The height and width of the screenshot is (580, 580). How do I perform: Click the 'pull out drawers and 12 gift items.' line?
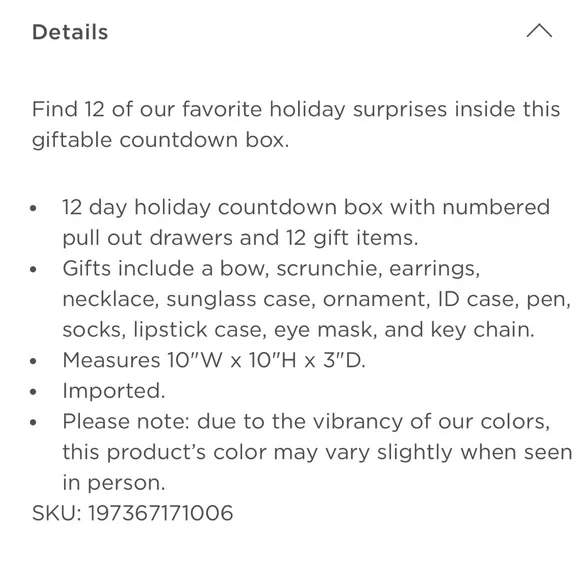click(240, 237)
